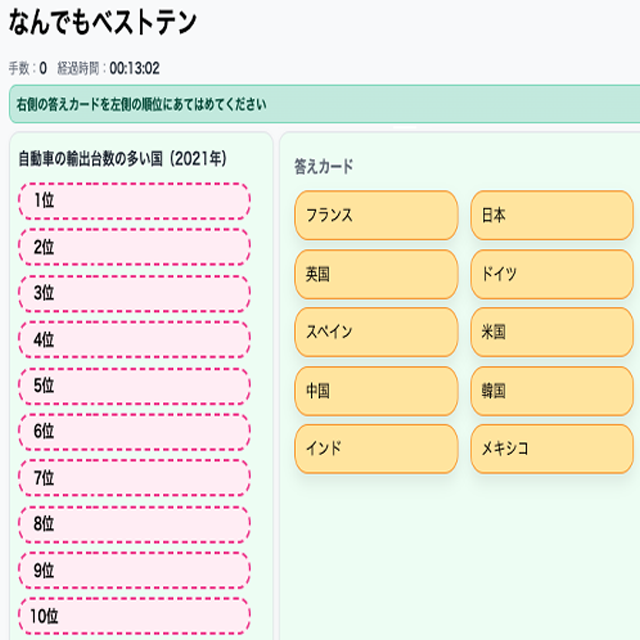The width and height of the screenshot is (640, 640).
Task: Click the 3位 drop slot
Action: (x=134, y=293)
